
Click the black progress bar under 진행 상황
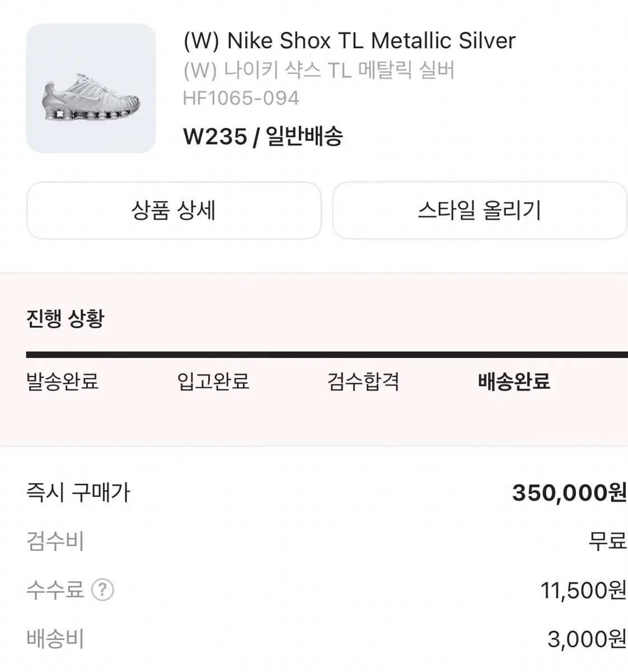tap(327, 354)
